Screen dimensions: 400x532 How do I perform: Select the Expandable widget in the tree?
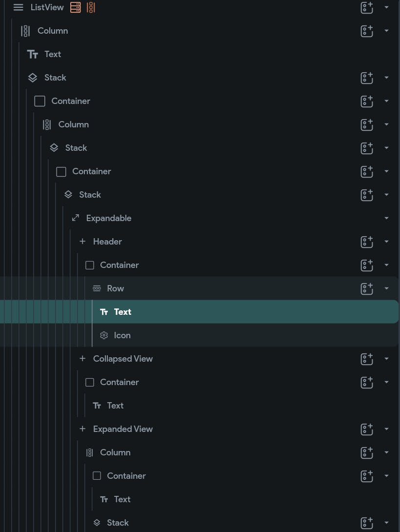point(108,218)
